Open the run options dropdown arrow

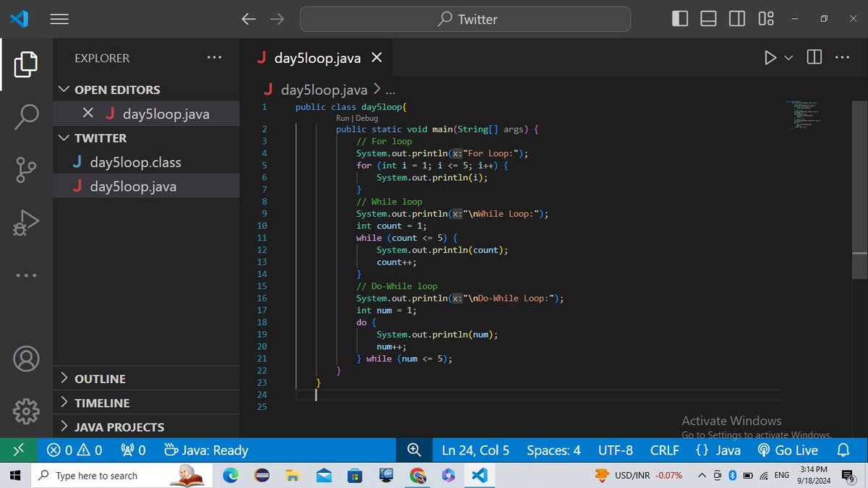[x=788, y=58]
